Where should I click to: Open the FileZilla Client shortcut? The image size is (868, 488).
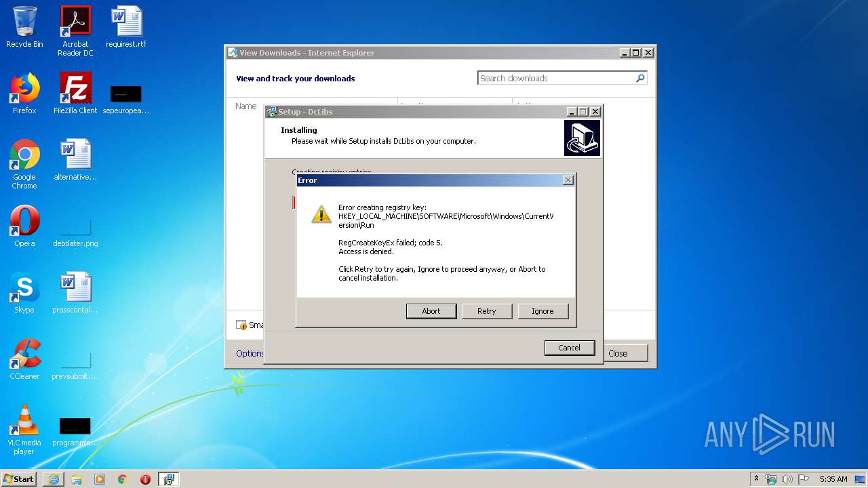[x=75, y=94]
